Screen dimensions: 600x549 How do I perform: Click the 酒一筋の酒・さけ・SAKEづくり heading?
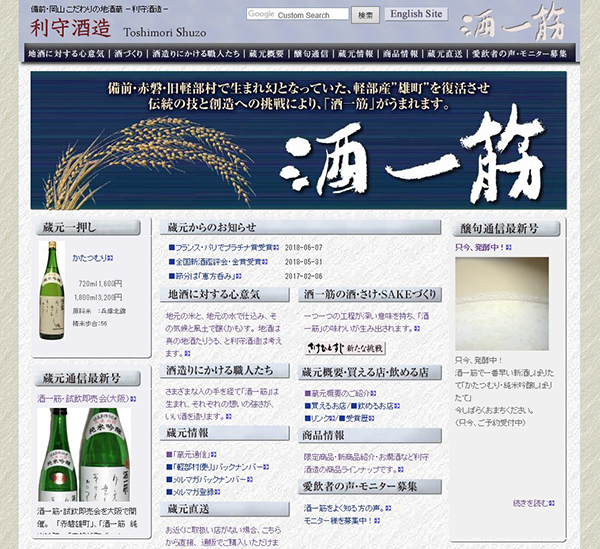[x=370, y=295]
